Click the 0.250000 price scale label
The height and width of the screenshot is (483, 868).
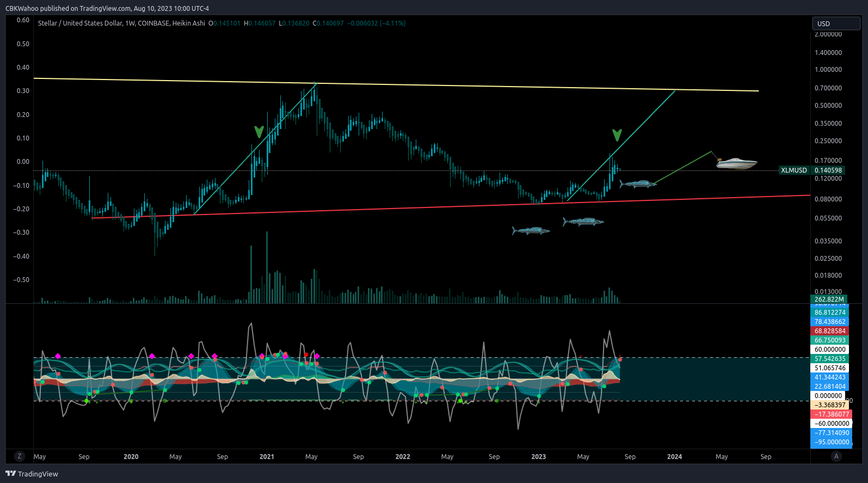pos(828,141)
